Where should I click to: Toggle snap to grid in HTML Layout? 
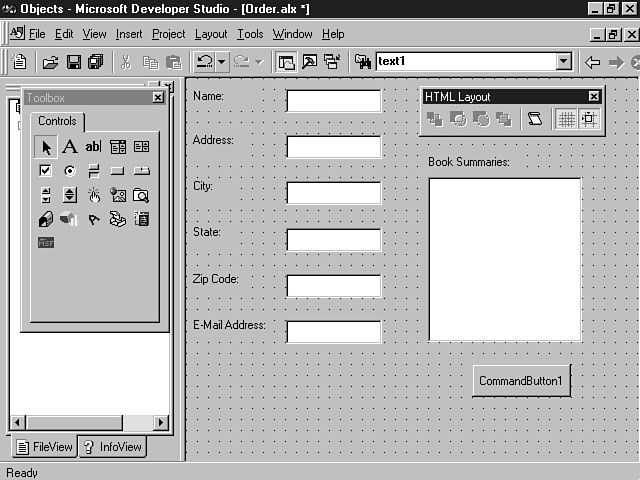click(589, 119)
